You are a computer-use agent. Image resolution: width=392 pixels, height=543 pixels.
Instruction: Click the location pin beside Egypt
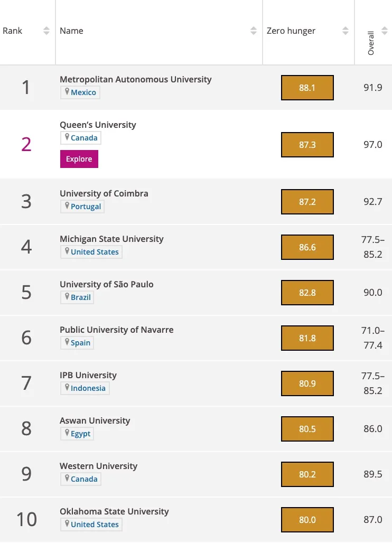tap(67, 433)
